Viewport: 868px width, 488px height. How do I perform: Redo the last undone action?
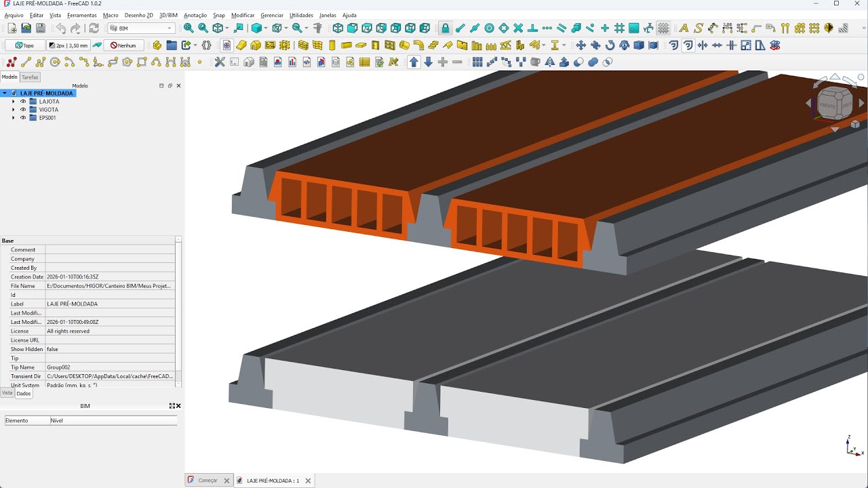(x=75, y=28)
